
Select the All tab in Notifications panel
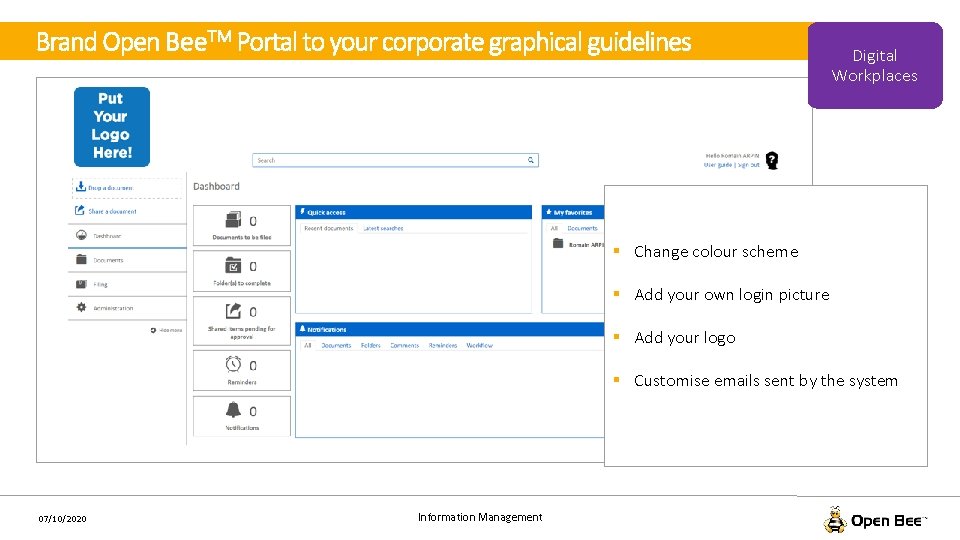point(308,345)
